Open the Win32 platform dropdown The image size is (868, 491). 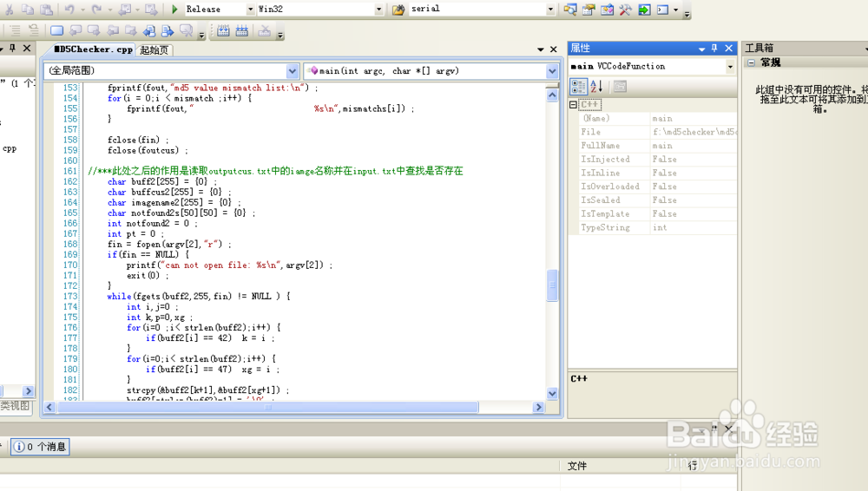[x=378, y=10]
